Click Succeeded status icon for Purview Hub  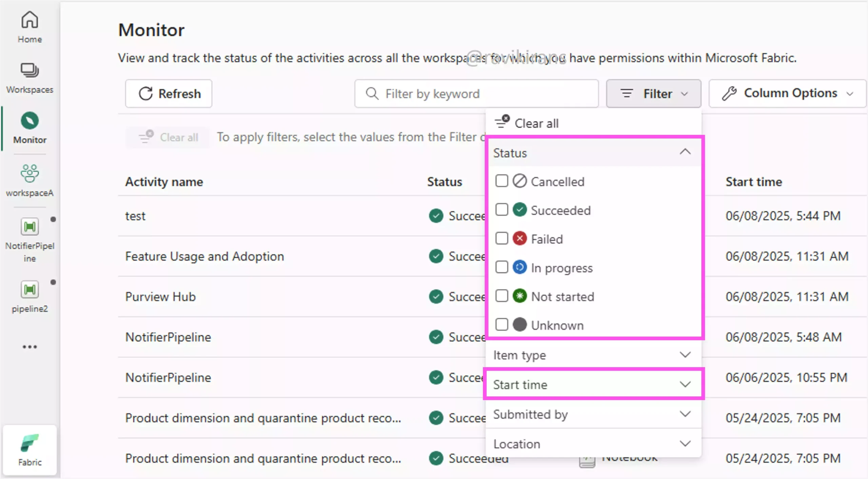click(x=436, y=296)
